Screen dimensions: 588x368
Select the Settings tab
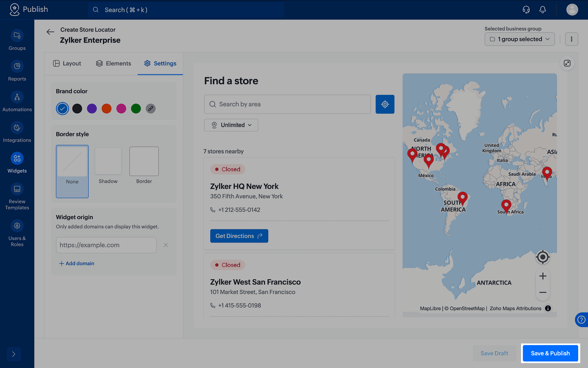160,63
